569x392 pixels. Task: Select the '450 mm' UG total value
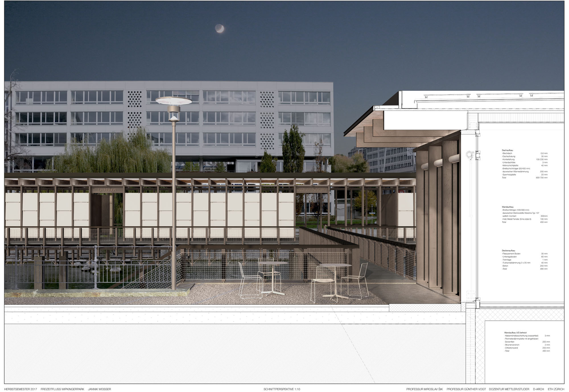tap(546, 351)
